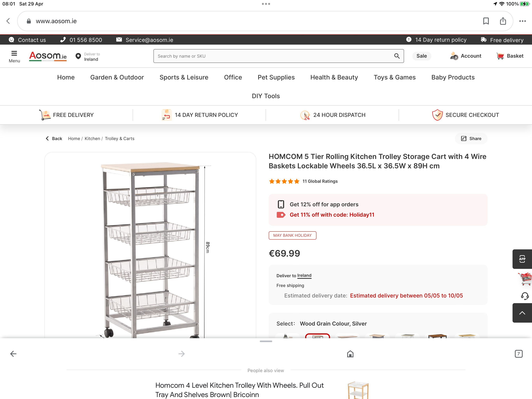This screenshot has height=399, width=532.
Task: Open the browser tabs counter
Action: click(519, 354)
